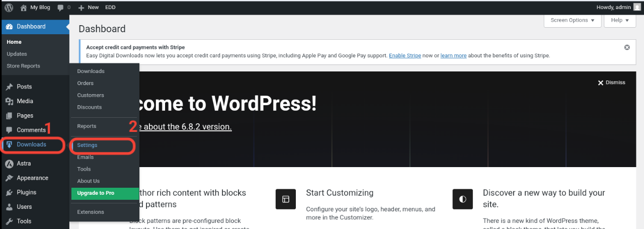Click the Plugins menu label

point(27,192)
